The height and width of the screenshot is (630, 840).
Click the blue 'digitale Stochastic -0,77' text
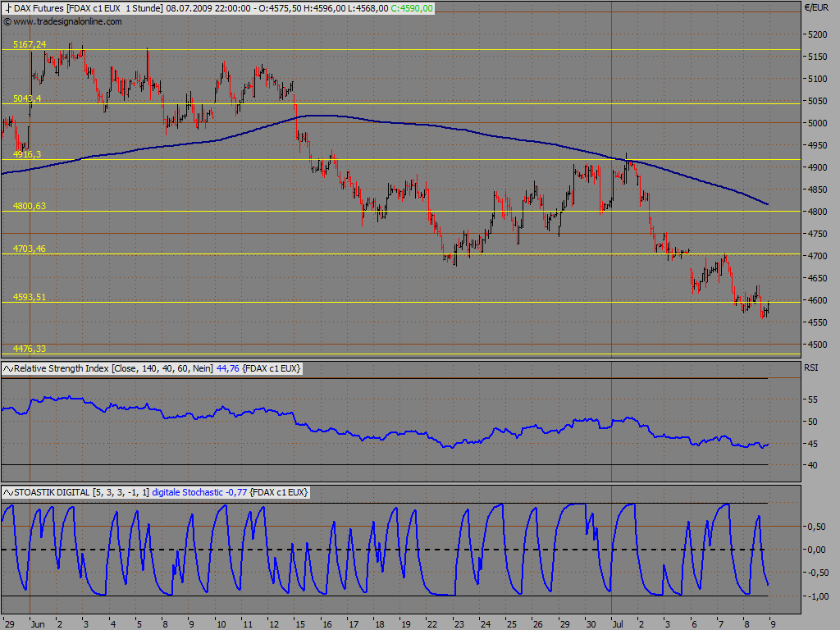(x=199, y=492)
